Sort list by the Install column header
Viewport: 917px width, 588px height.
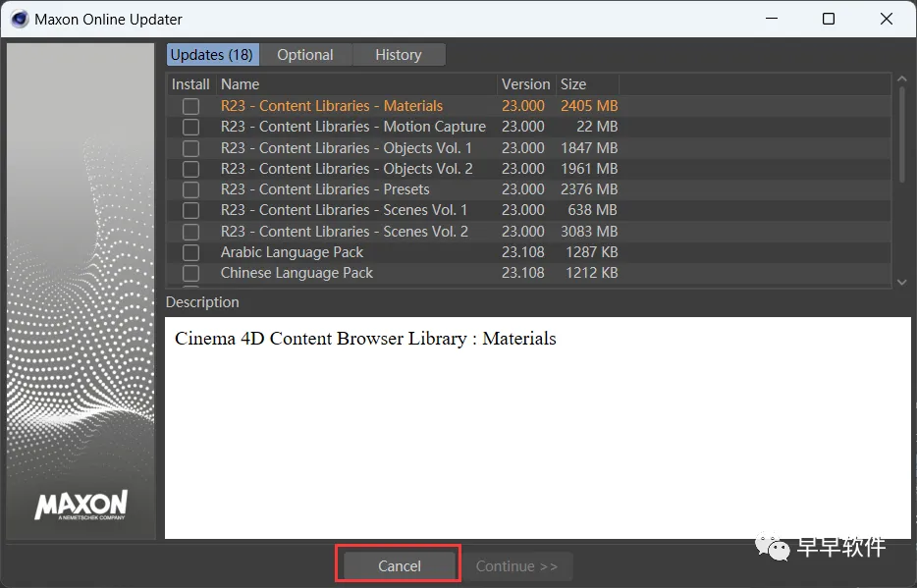click(190, 84)
